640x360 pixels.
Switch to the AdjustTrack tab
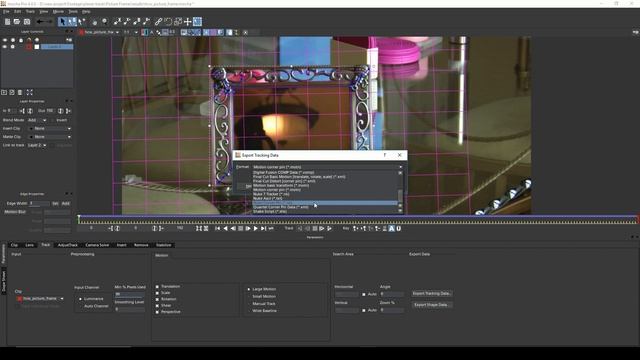tap(68, 245)
